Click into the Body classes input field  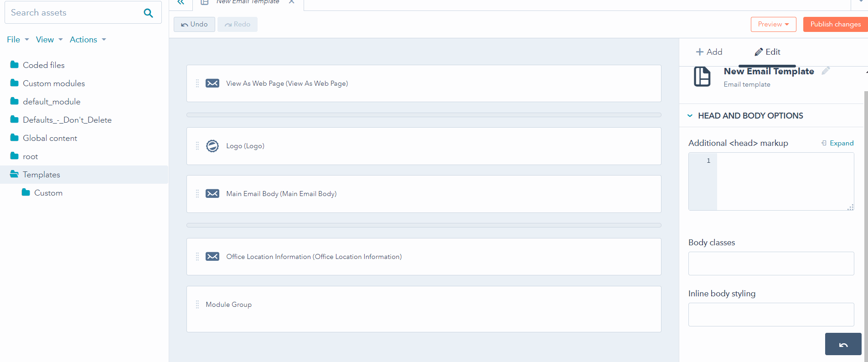pos(771,264)
